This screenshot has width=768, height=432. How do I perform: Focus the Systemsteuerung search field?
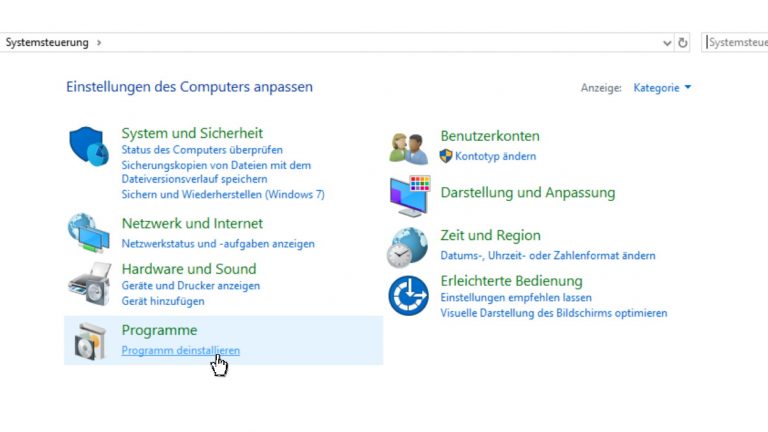[735, 43]
